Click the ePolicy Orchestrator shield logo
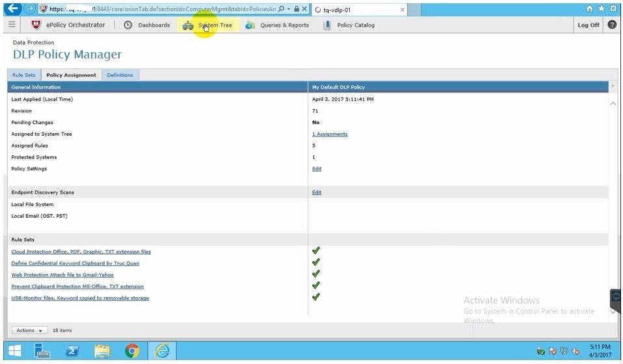 36,25
